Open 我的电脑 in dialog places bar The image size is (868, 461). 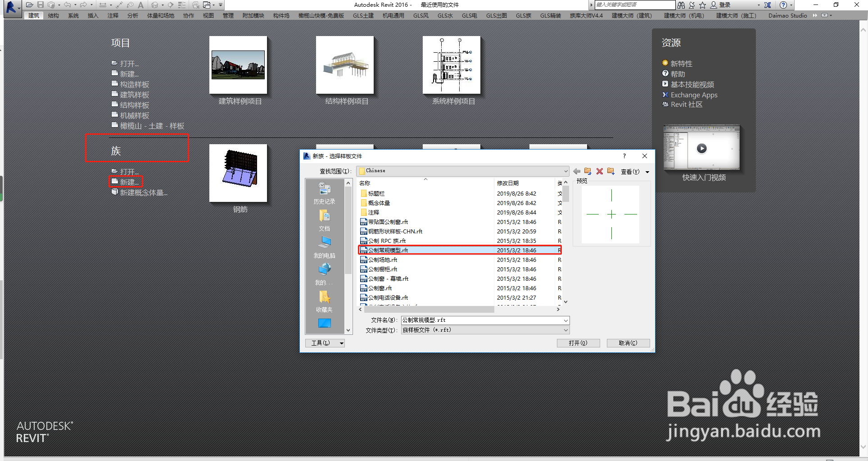click(x=324, y=247)
